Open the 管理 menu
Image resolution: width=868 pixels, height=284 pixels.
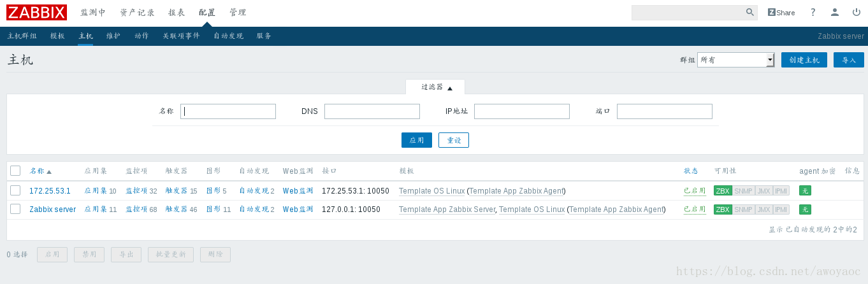[x=238, y=13]
